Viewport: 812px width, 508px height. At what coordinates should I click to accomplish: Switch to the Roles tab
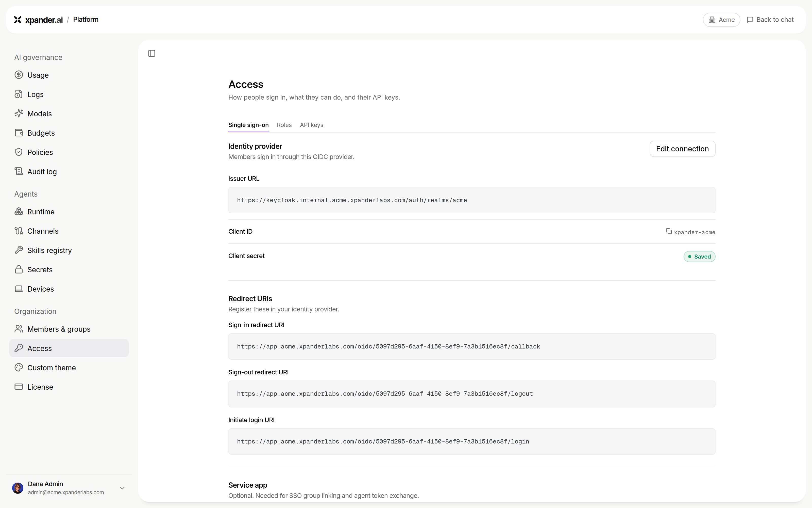pos(284,125)
